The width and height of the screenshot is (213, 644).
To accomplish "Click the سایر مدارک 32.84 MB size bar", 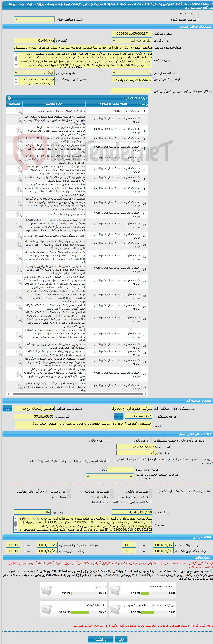I will 85,612.
